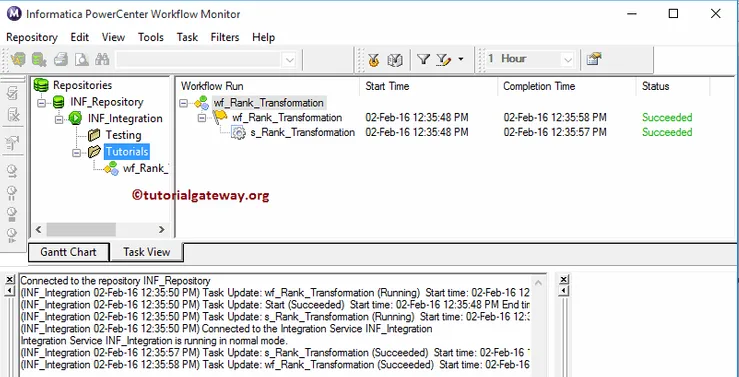Image resolution: width=739 pixels, height=377 pixels.
Task: Collapse the INF_Integration tree node
Action: coord(58,119)
